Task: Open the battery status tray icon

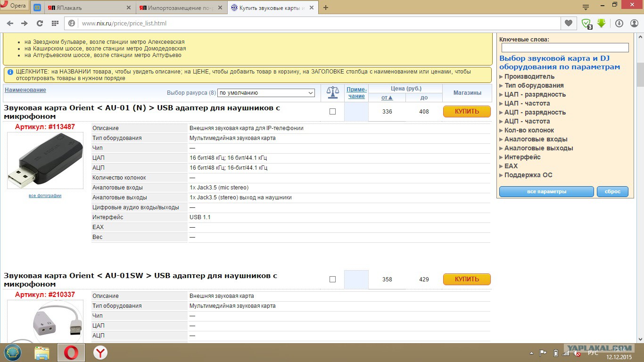Action: coord(555,353)
